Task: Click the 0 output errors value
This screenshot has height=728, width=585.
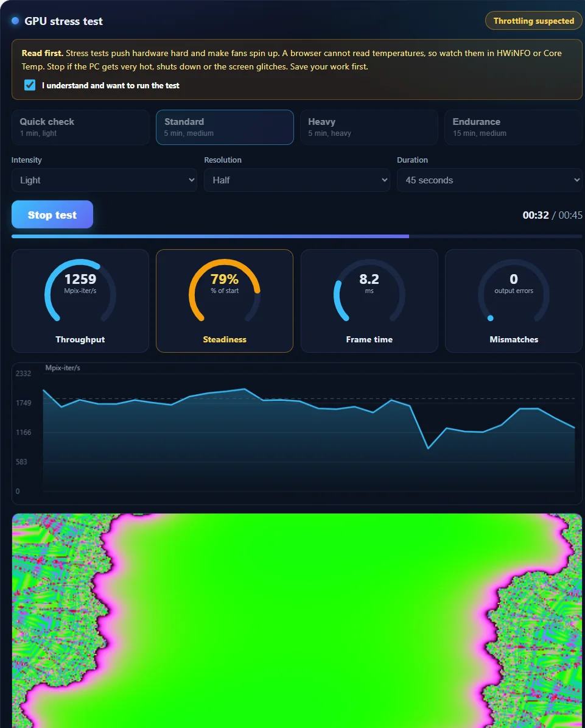Action: [514, 279]
